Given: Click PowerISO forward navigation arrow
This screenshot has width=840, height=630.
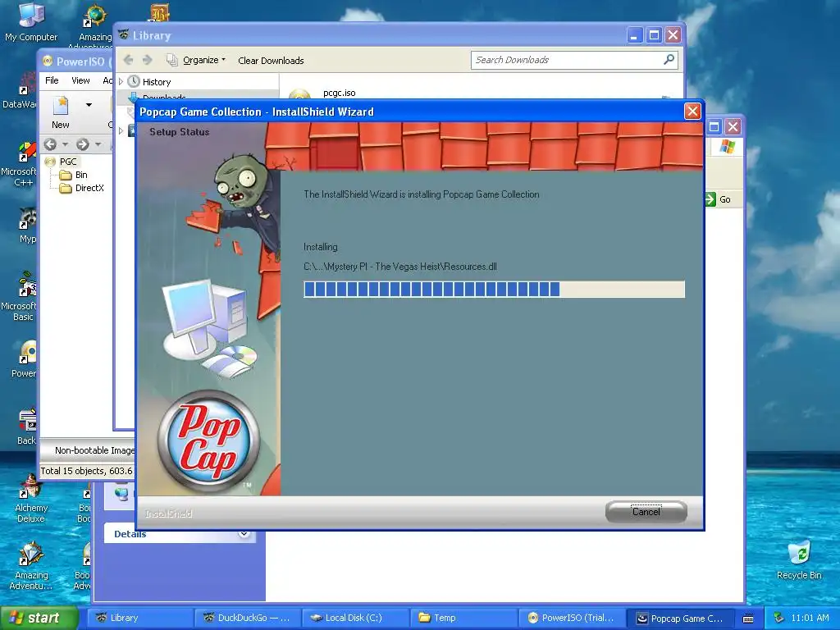Looking at the screenshot, I should point(83,144).
